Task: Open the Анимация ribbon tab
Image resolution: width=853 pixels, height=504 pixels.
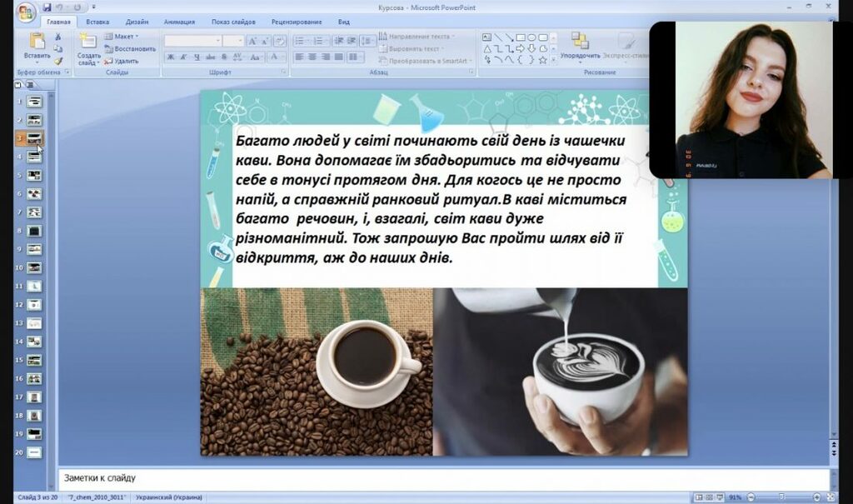Action: pyautogui.click(x=179, y=22)
